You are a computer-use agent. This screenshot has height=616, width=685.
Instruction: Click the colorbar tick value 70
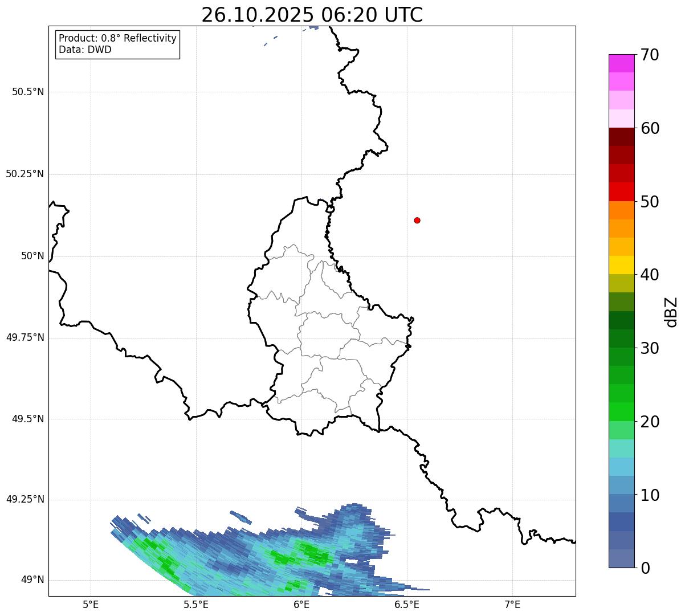click(x=650, y=55)
